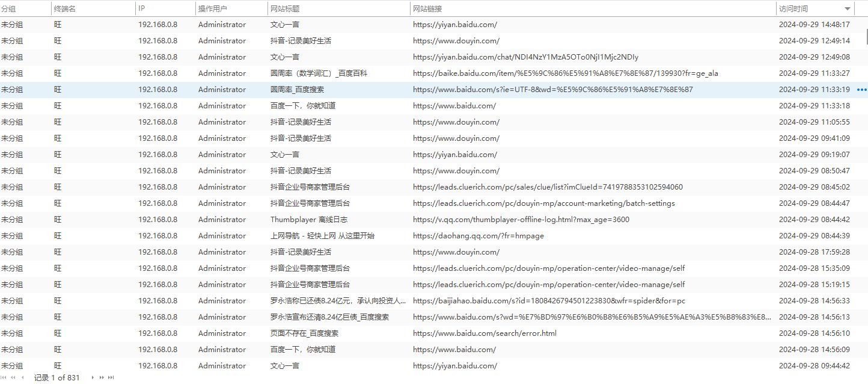Screen dimensions: 868x384
Task: Select time 2024-09-28 15:19:15
Action: (815, 285)
